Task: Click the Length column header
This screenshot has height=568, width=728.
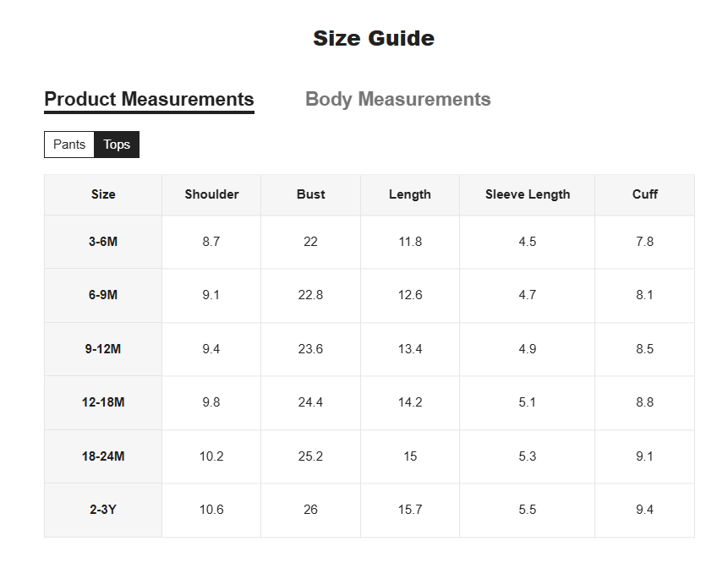Action: click(x=410, y=194)
